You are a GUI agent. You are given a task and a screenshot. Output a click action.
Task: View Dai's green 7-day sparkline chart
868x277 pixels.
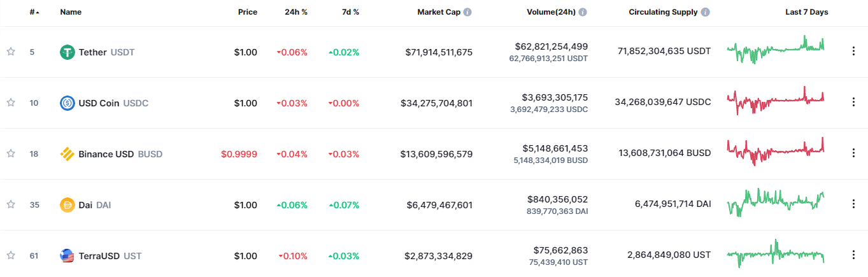tap(776, 202)
